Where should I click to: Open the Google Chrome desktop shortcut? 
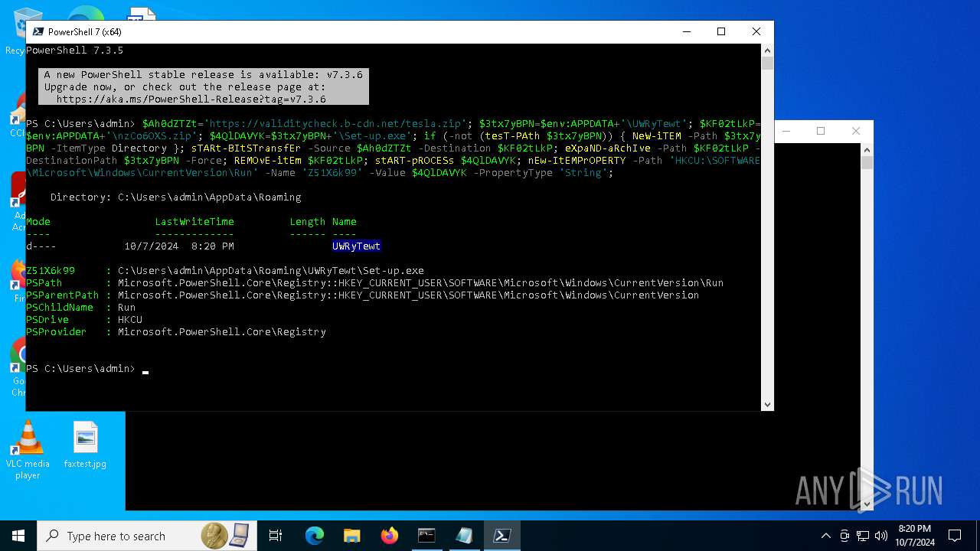[17, 367]
